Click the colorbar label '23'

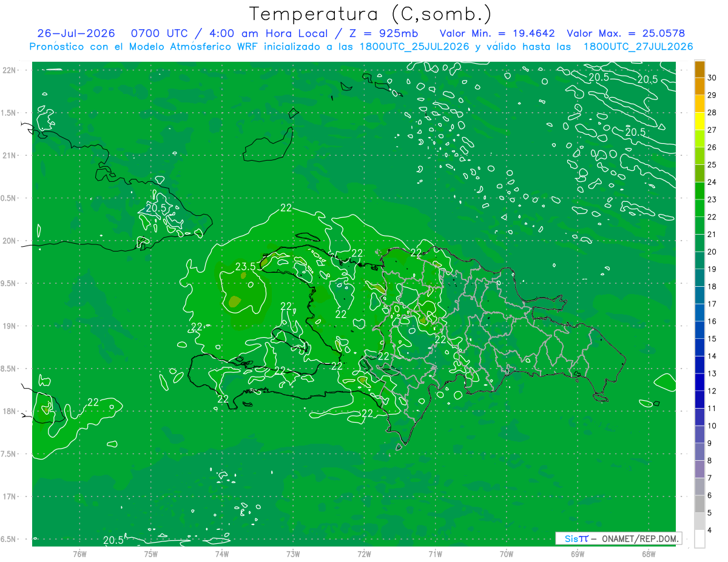(x=712, y=199)
